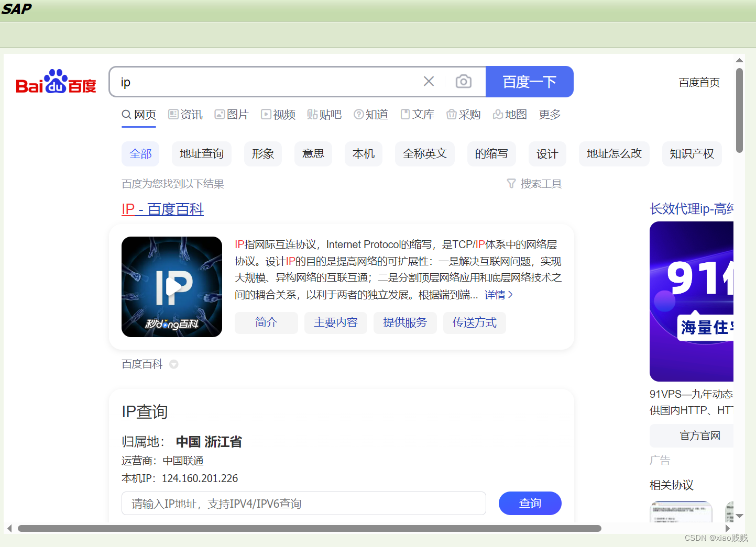The image size is (756, 547).
Task: Select the 全部 filter chip
Action: coord(140,154)
